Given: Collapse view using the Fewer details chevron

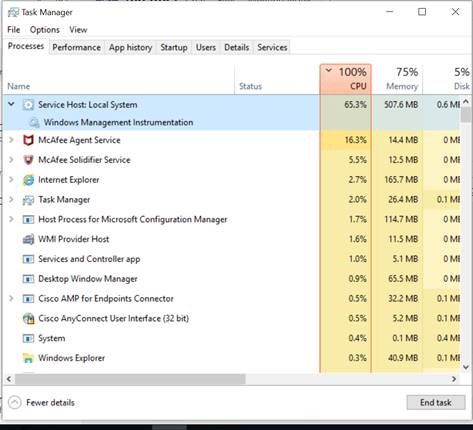Looking at the screenshot, I should (15, 403).
